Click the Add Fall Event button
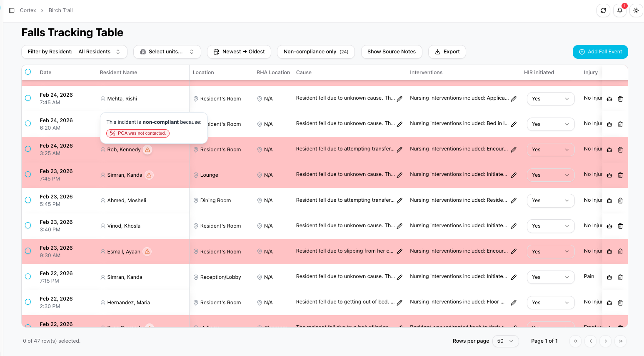The height and width of the screenshot is (356, 644). coord(600,52)
